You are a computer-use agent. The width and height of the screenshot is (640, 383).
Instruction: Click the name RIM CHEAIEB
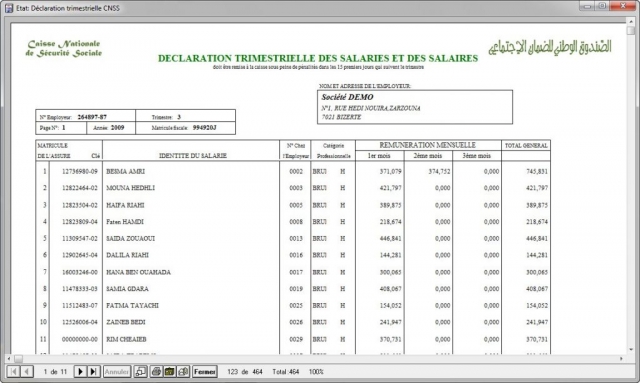126,339
